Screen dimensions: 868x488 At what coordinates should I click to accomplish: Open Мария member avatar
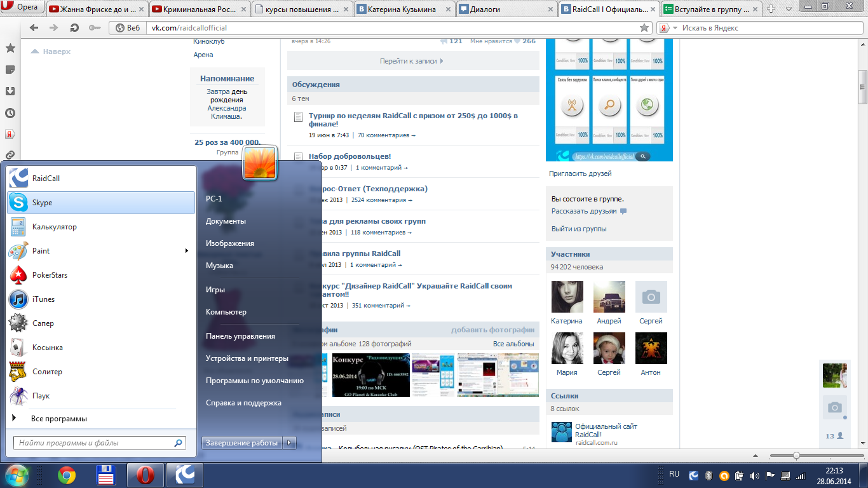click(x=567, y=348)
